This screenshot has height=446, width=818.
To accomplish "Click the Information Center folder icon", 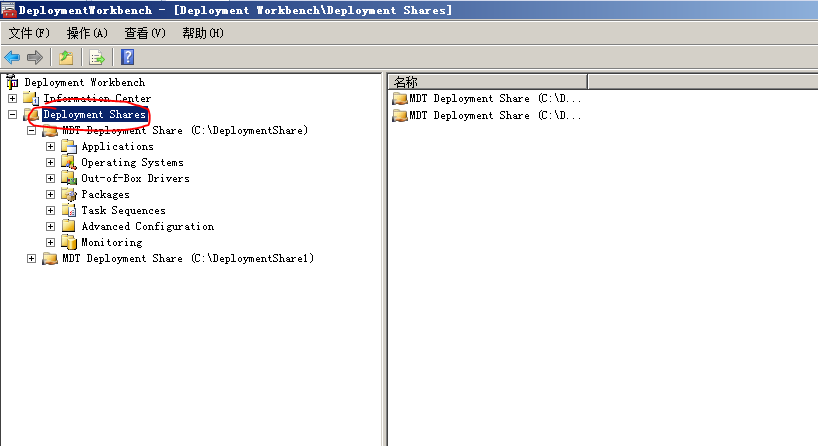I will click(31, 98).
